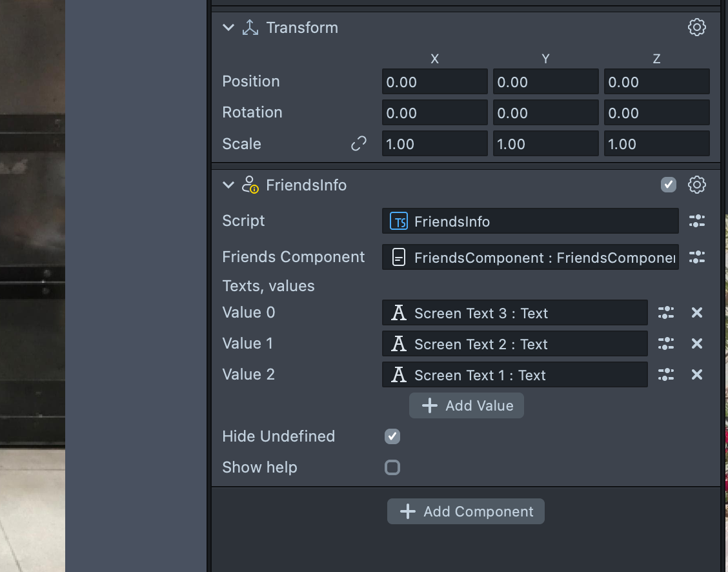The width and height of the screenshot is (728, 572).
Task: Click the Add Value button
Action: [466, 406]
